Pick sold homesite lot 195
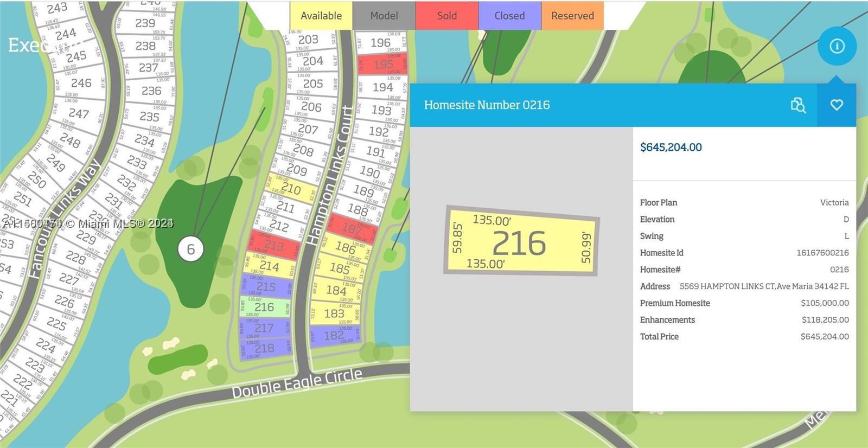This screenshot has width=868, height=448. [x=383, y=65]
